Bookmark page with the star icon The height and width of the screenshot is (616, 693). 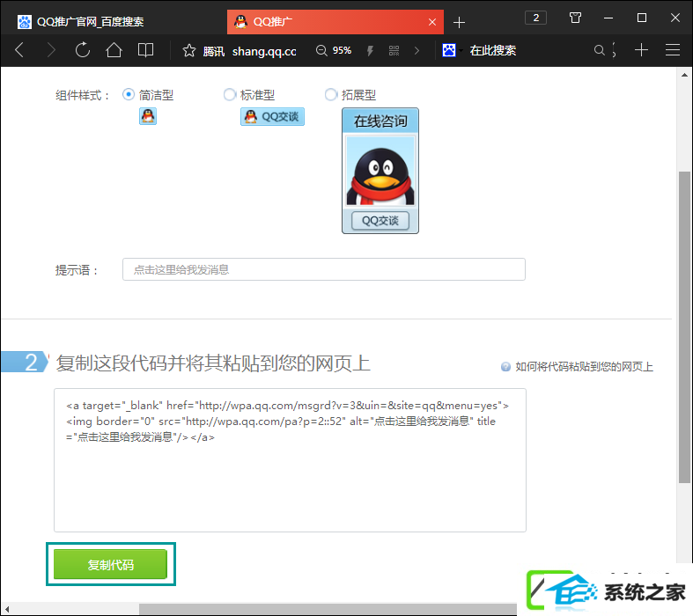[x=188, y=50]
